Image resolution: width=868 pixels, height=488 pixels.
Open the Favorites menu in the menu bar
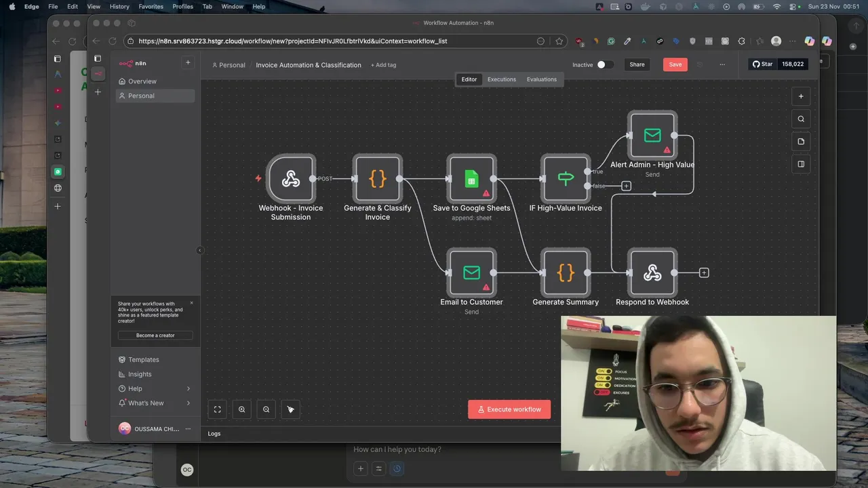[151, 6]
